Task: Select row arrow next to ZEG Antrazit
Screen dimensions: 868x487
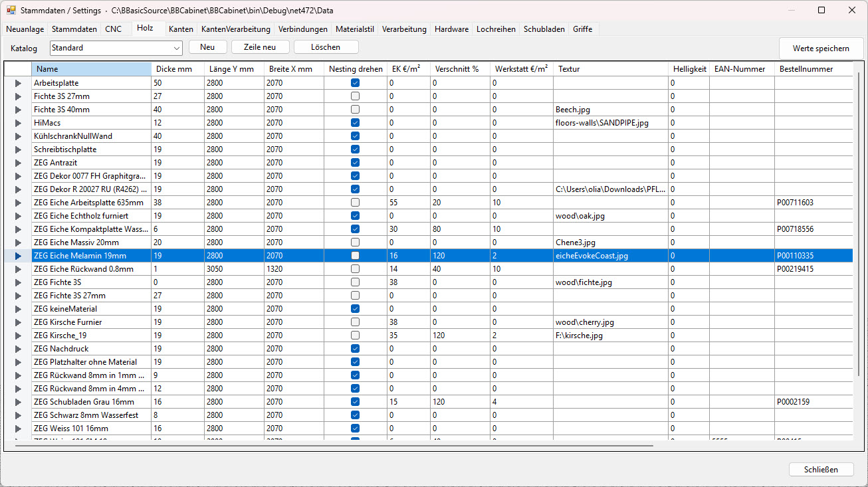Action: (x=18, y=163)
